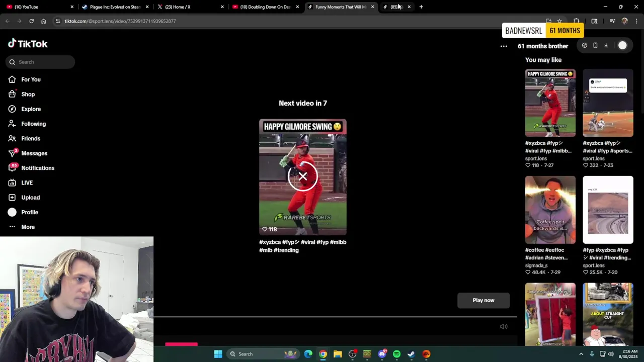
Task: Open the Chrome three-dot menu
Action: pyautogui.click(x=636, y=21)
